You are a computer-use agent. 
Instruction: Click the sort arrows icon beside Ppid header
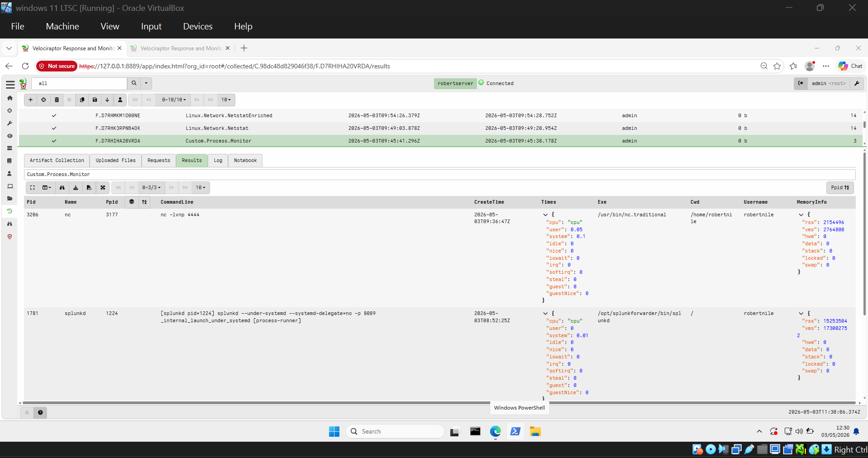point(144,202)
